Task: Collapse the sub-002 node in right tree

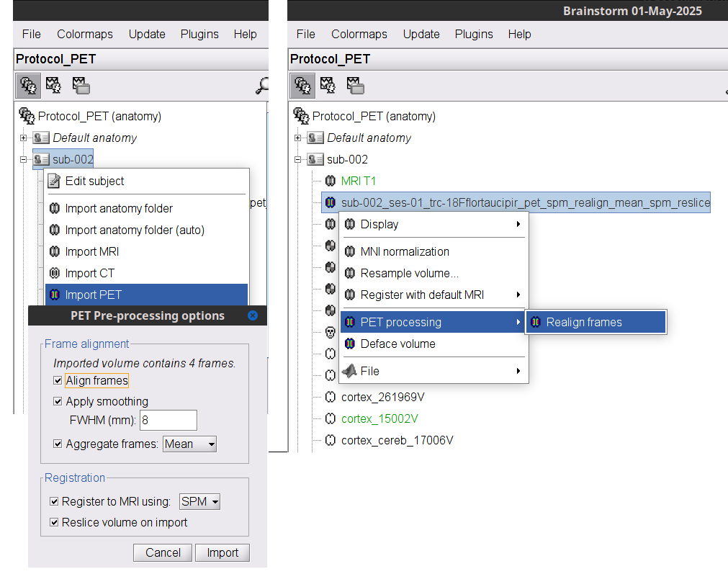Action: click(297, 159)
